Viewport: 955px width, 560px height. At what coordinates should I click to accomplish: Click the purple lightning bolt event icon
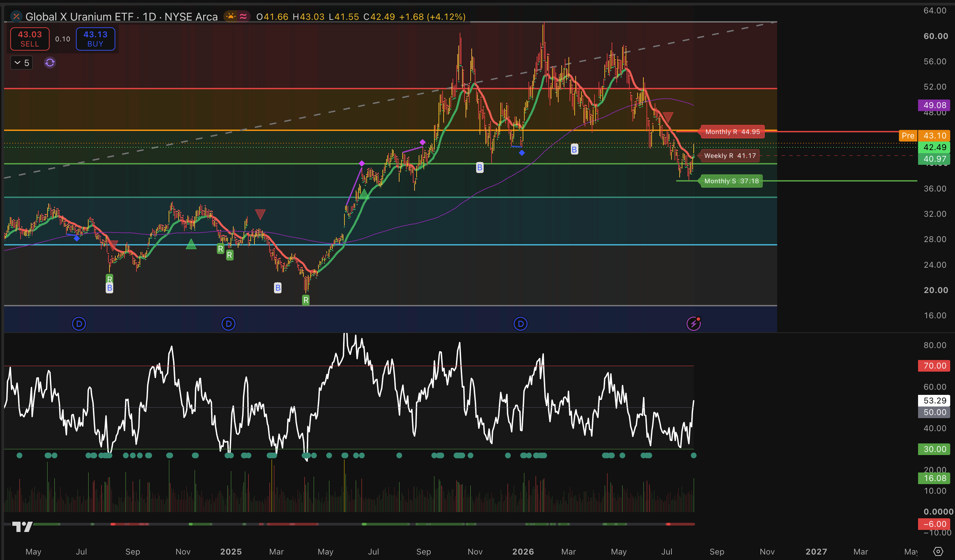(694, 323)
